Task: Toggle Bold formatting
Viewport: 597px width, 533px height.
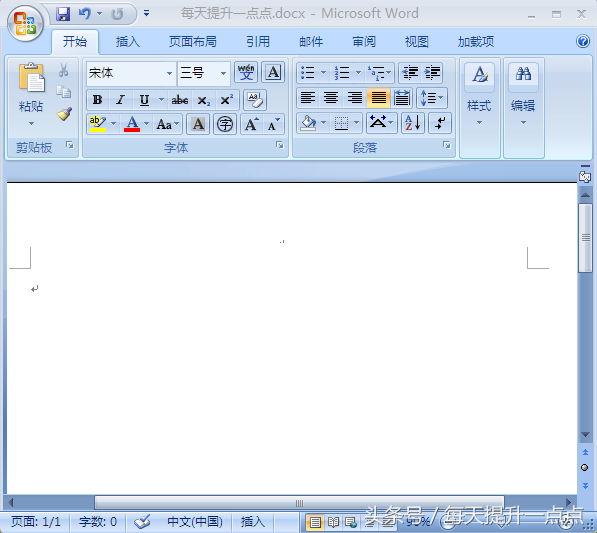Action: pyautogui.click(x=97, y=100)
